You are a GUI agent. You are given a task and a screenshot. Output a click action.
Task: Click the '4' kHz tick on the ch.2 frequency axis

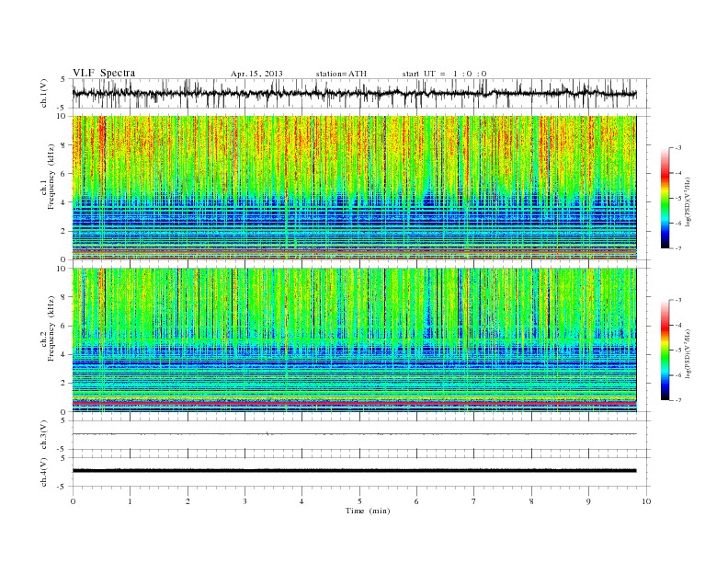(63, 355)
